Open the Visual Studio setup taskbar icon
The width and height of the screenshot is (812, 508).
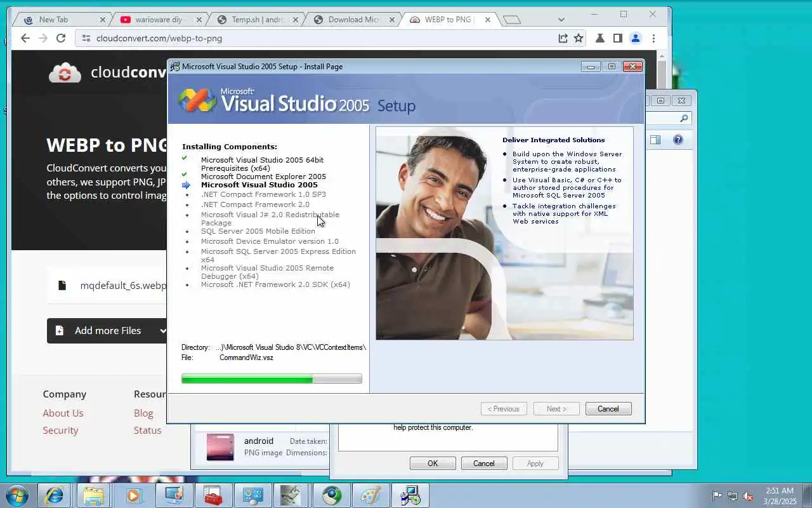(x=410, y=495)
